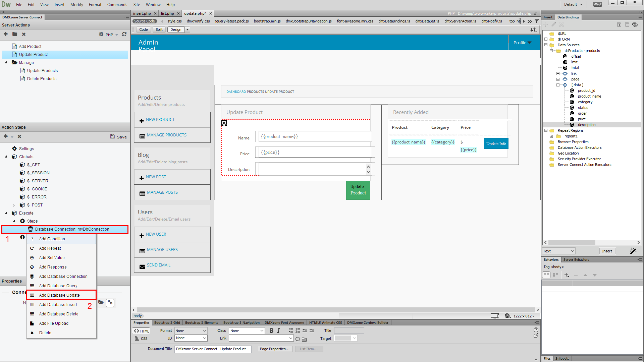Open the Modify menu

tap(76, 4)
